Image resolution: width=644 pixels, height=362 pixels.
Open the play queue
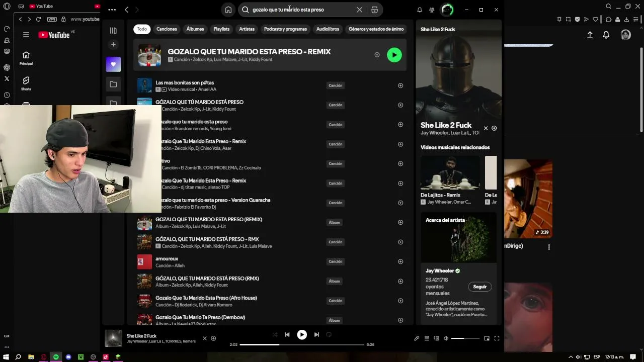point(427,338)
